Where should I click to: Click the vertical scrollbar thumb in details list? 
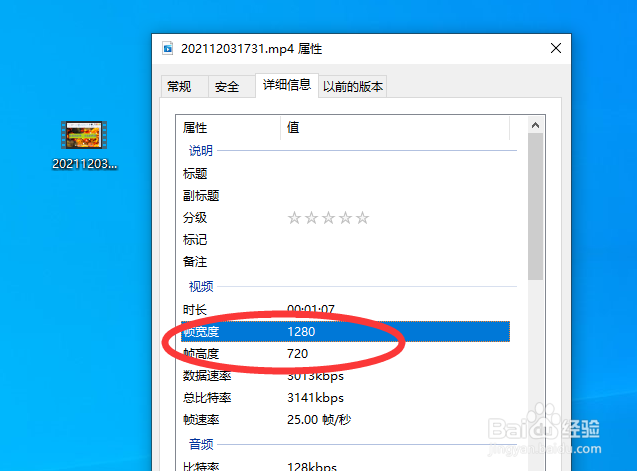[x=535, y=207]
